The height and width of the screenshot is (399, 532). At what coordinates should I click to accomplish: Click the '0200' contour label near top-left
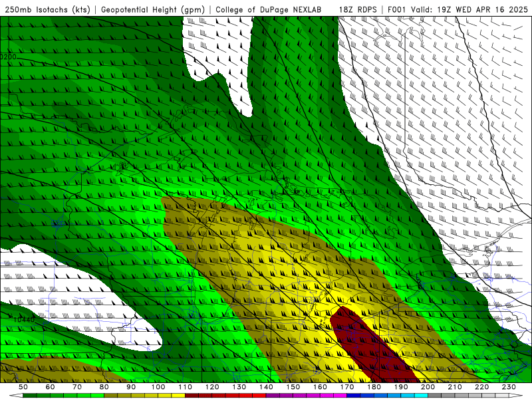click(x=8, y=57)
